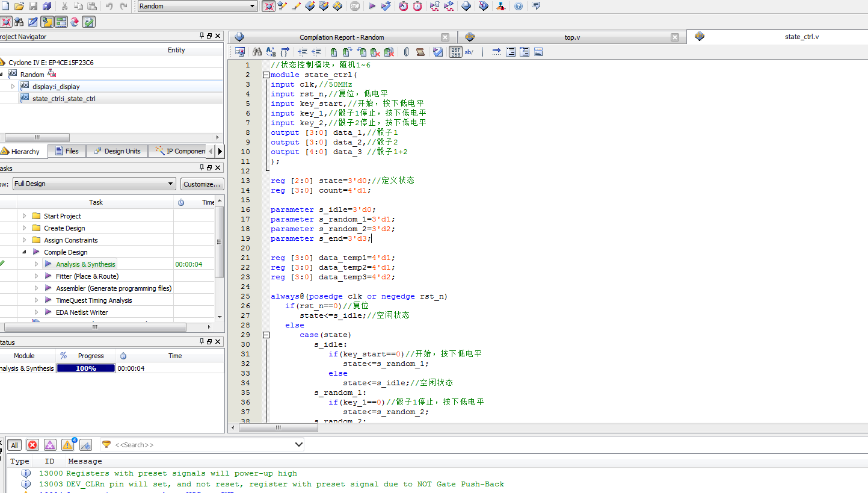
Task: Switch to the top.v editor tab
Action: coord(572,37)
